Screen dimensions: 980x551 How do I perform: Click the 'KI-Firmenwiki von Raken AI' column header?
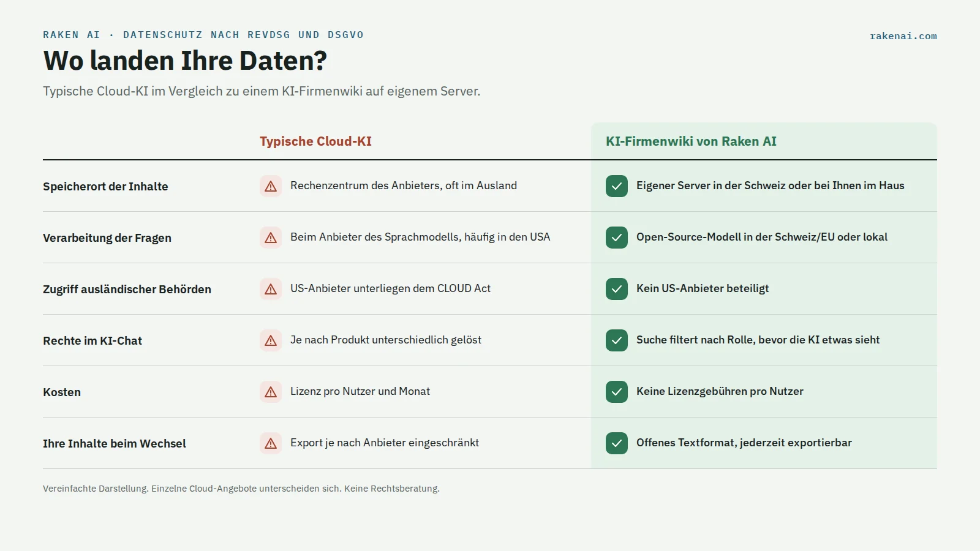pyautogui.click(x=691, y=141)
